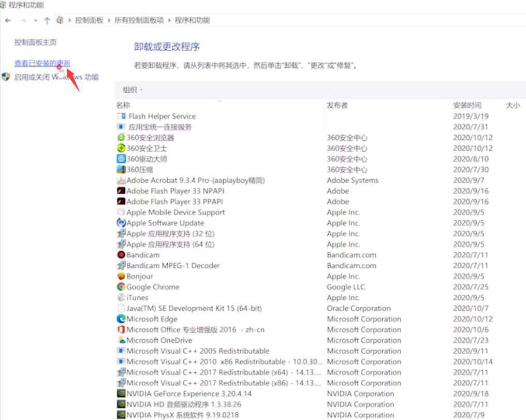Screen dimensions: 526x420
Task: Click the 2019/3/19 install date cell
Action: pos(471,116)
